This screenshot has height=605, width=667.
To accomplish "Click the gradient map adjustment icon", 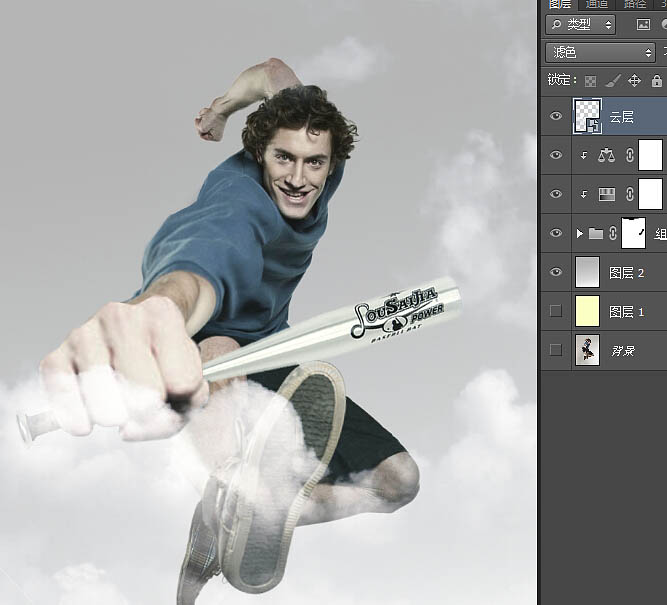I will (x=607, y=194).
